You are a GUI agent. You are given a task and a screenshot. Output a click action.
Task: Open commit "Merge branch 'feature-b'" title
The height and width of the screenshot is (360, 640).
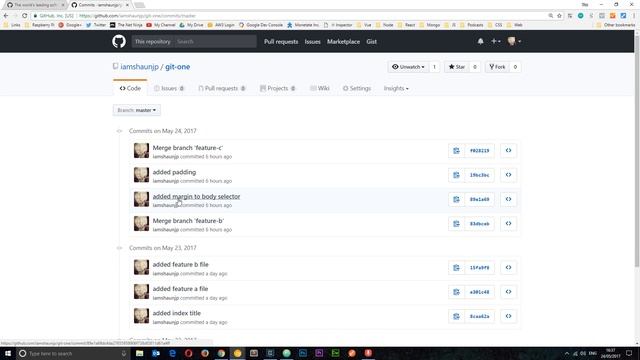(188, 221)
